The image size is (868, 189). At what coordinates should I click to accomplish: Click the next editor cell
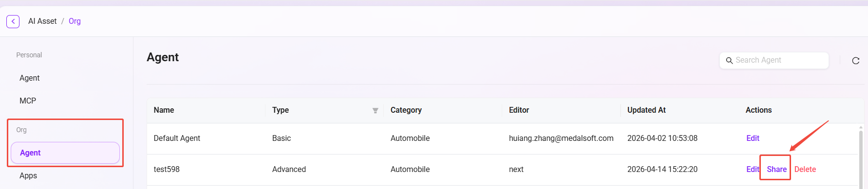tap(516, 169)
